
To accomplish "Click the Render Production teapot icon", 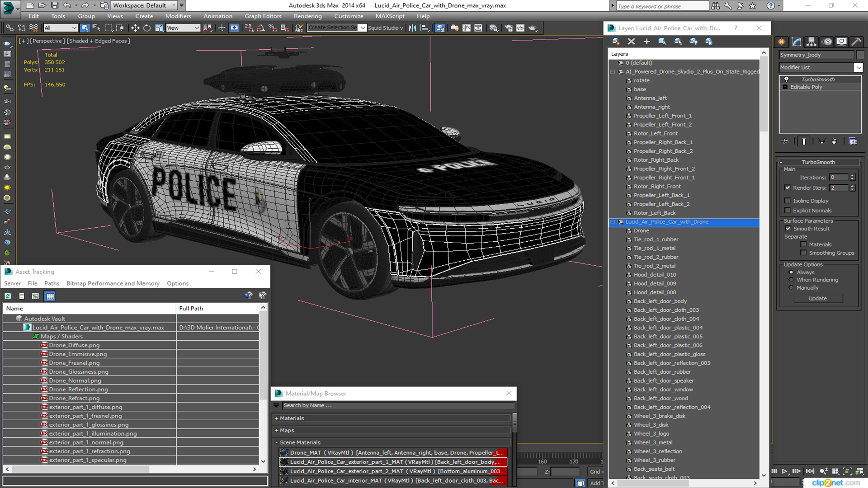I will (533, 28).
